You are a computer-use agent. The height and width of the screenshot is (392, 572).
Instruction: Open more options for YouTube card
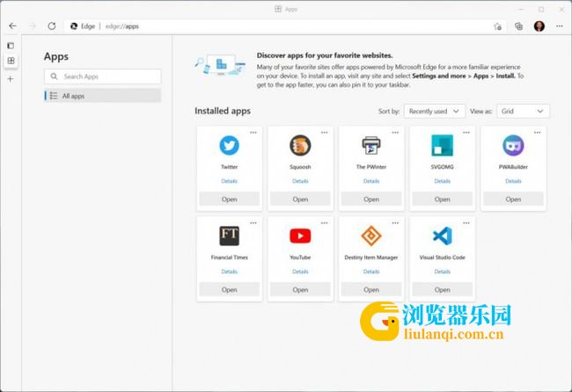[325, 223]
